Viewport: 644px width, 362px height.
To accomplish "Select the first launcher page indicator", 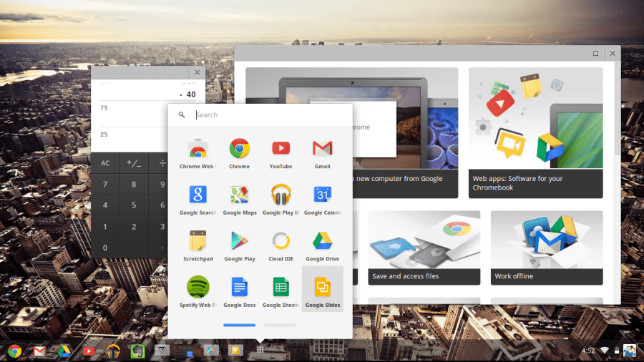I will pyautogui.click(x=240, y=325).
